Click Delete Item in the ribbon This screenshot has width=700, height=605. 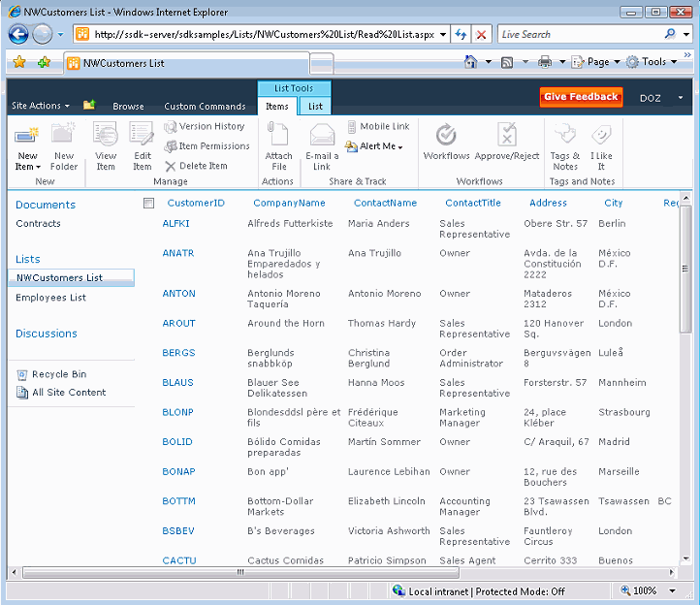pos(196,166)
